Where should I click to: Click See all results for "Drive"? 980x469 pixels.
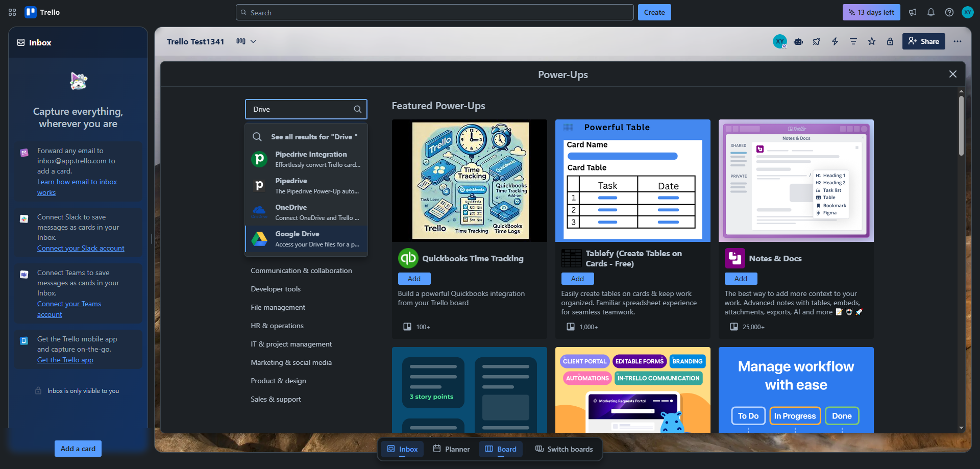[x=306, y=137]
